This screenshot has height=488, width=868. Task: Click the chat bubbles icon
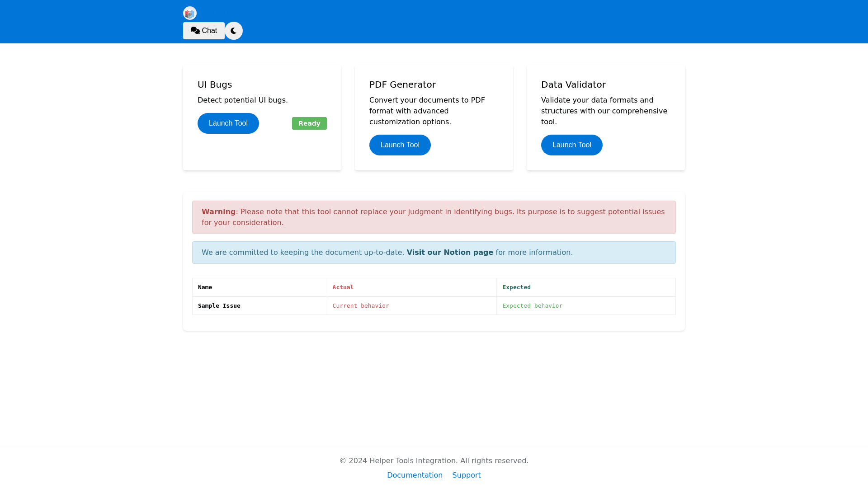[195, 30]
